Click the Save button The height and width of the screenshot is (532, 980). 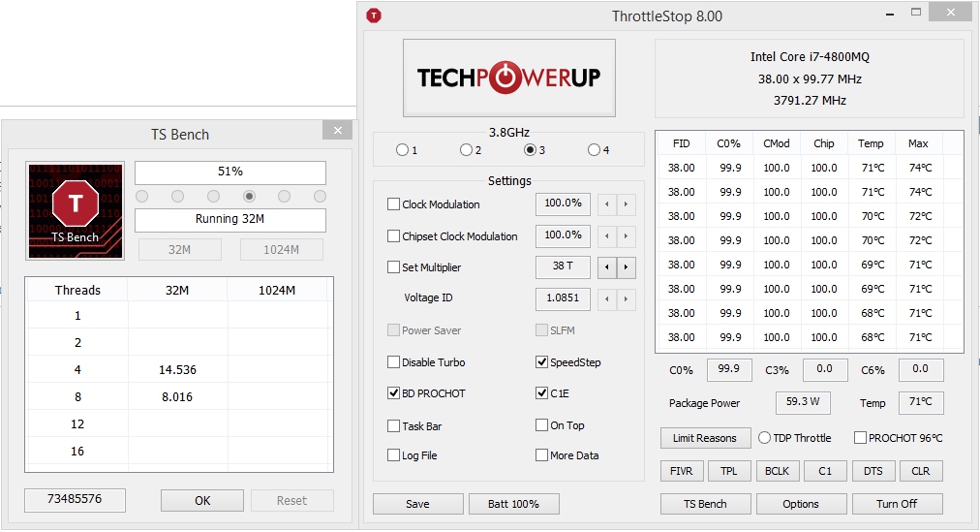[x=418, y=504]
